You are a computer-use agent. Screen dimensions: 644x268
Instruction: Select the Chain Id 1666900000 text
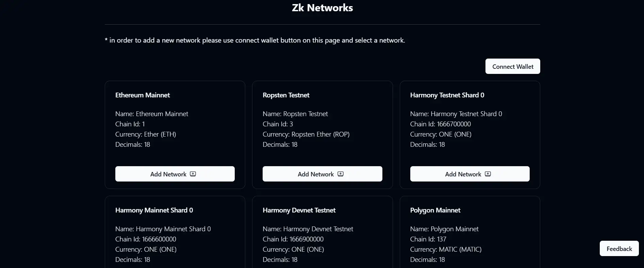coord(293,239)
